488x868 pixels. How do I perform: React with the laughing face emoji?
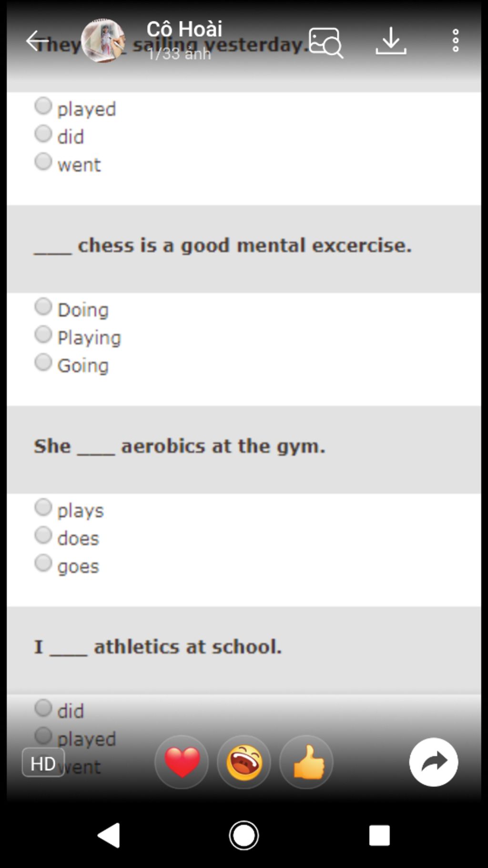click(x=244, y=762)
